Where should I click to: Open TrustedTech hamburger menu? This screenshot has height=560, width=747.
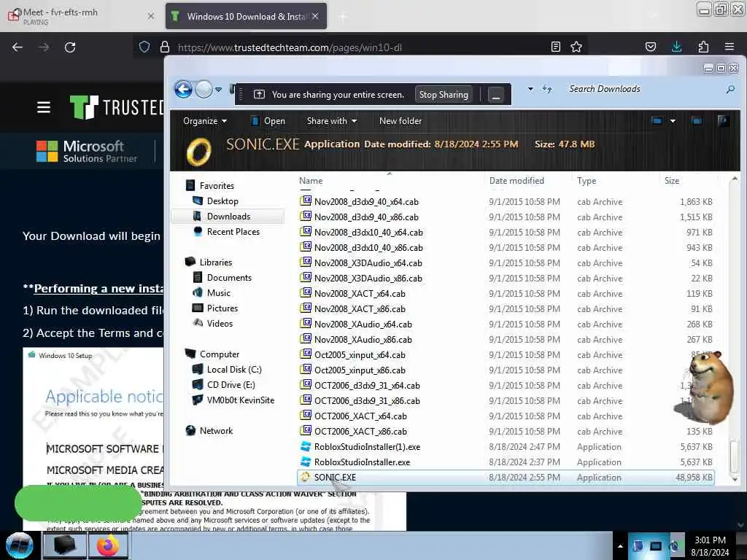point(44,108)
